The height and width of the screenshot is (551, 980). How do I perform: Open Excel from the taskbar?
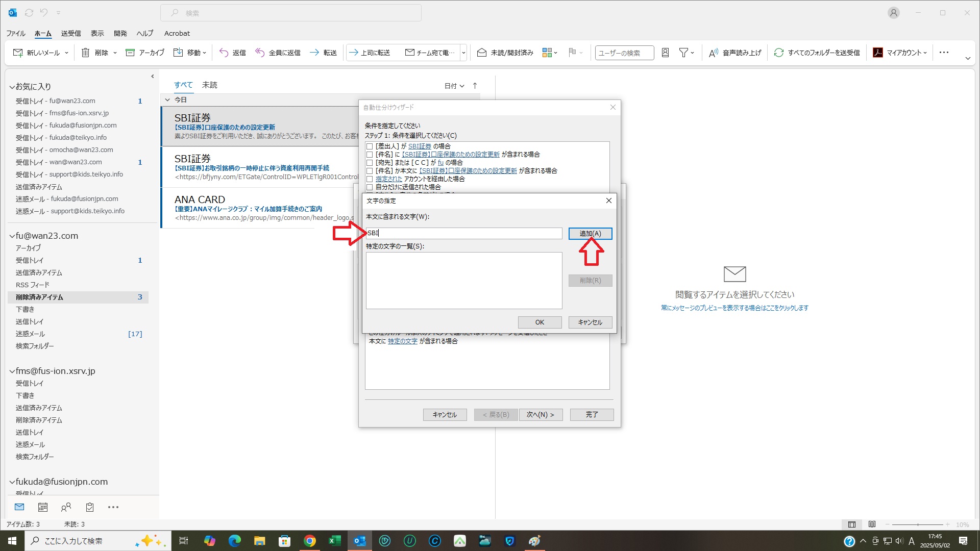pos(335,541)
